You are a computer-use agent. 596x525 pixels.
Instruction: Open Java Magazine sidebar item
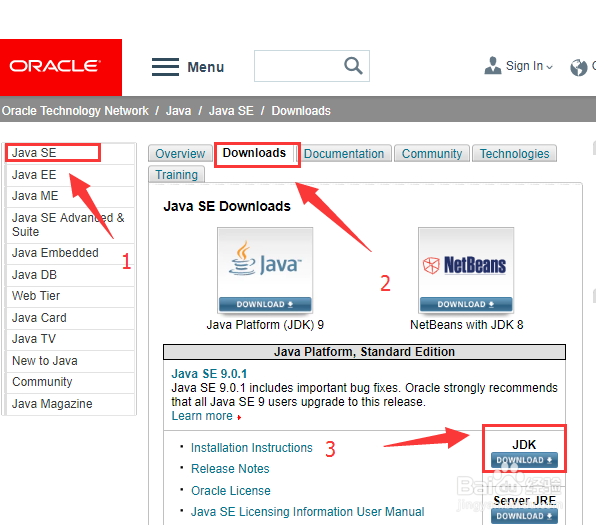pyautogui.click(x=70, y=404)
